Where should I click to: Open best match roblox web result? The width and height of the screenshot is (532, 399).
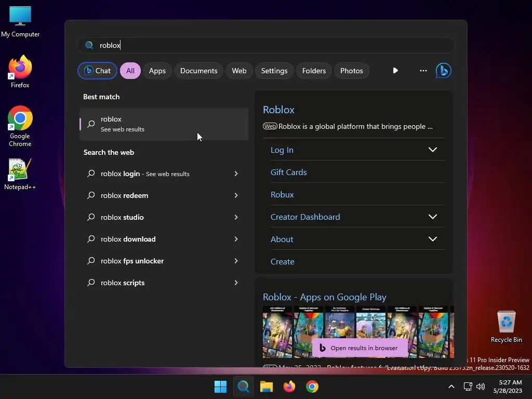pyautogui.click(x=164, y=124)
